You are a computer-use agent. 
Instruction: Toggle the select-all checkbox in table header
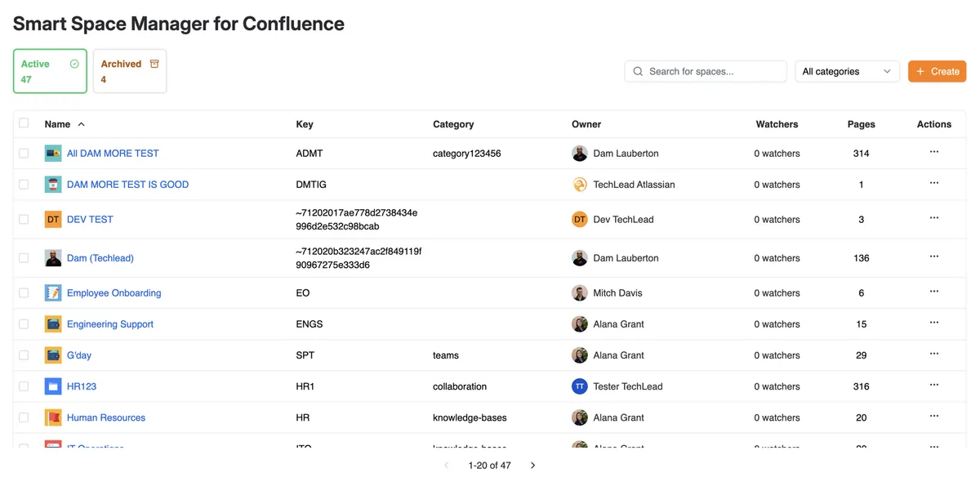coord(24,123)
